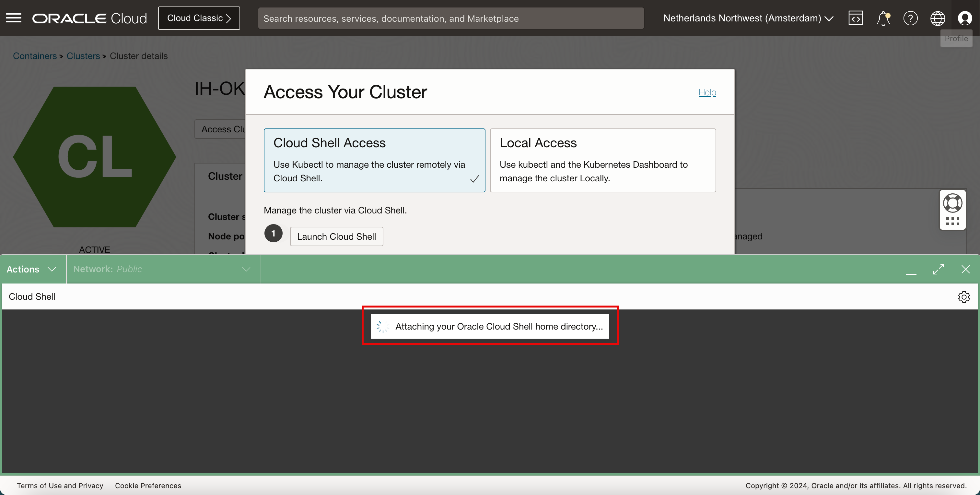Open the language globe icon
This screenshot has width=980, height=495.
938,18
